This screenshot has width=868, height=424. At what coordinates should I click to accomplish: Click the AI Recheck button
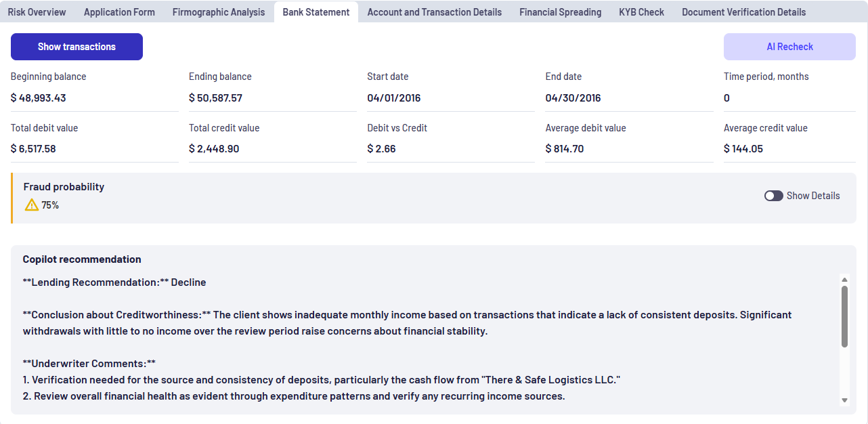click(789, 47)
